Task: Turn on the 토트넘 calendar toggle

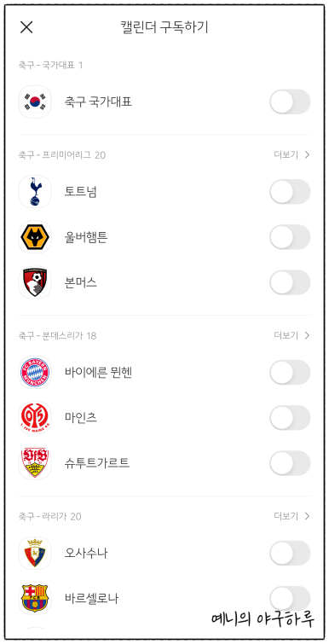Action: [x=290, y=191]
